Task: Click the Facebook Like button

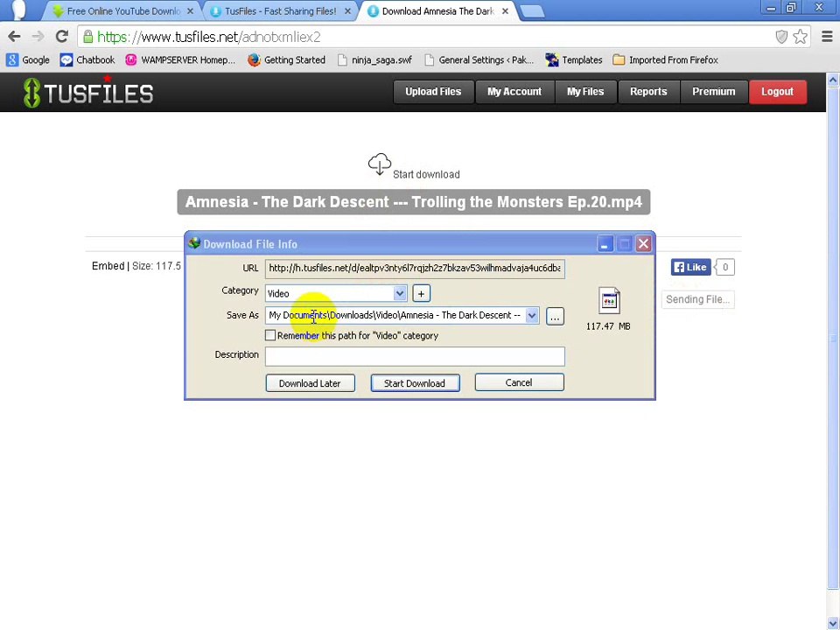Action: [x=690, y=268]
